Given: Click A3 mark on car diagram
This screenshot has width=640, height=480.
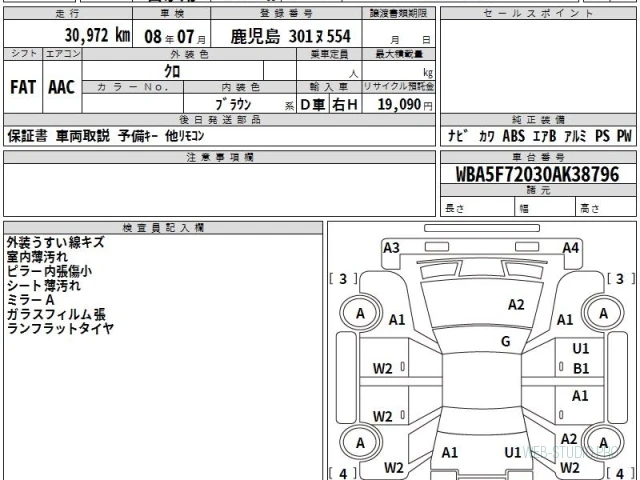Looking at the screenshot, I should [391, 248].
